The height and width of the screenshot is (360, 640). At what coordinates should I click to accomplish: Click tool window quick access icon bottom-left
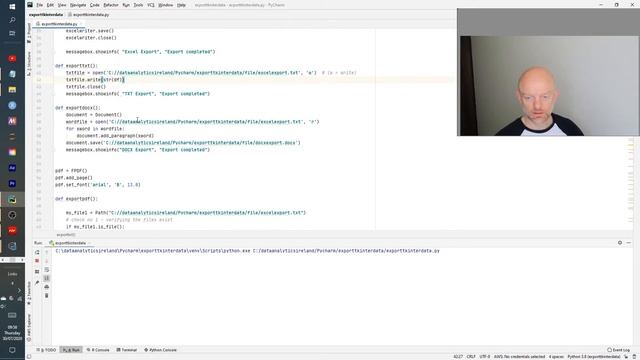(29, 357)
